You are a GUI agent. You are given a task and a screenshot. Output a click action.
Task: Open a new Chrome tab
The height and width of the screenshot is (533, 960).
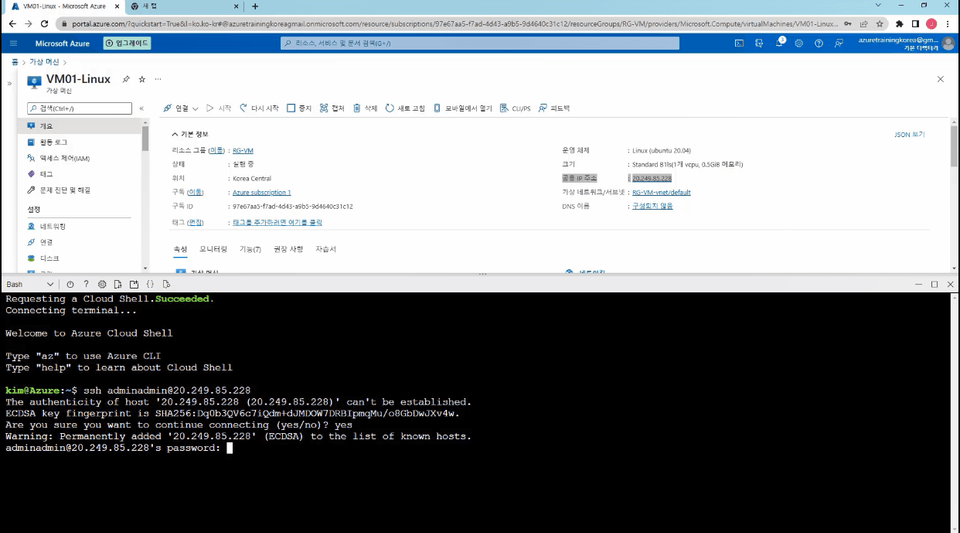[x=255, y=6]
